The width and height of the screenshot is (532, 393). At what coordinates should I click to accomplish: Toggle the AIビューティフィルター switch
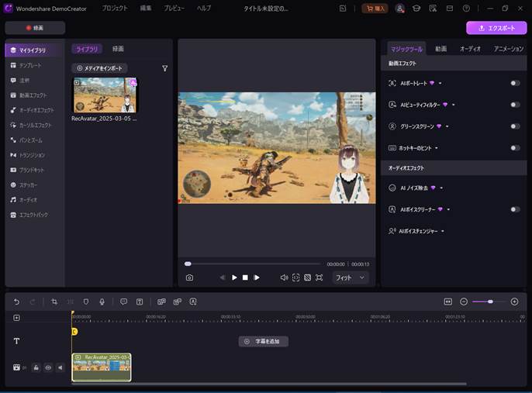tap(515, 105)
